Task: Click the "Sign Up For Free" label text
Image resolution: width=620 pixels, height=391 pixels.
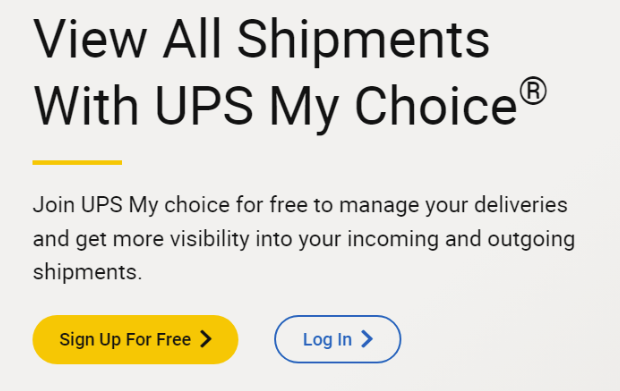Action: (125, 339)
